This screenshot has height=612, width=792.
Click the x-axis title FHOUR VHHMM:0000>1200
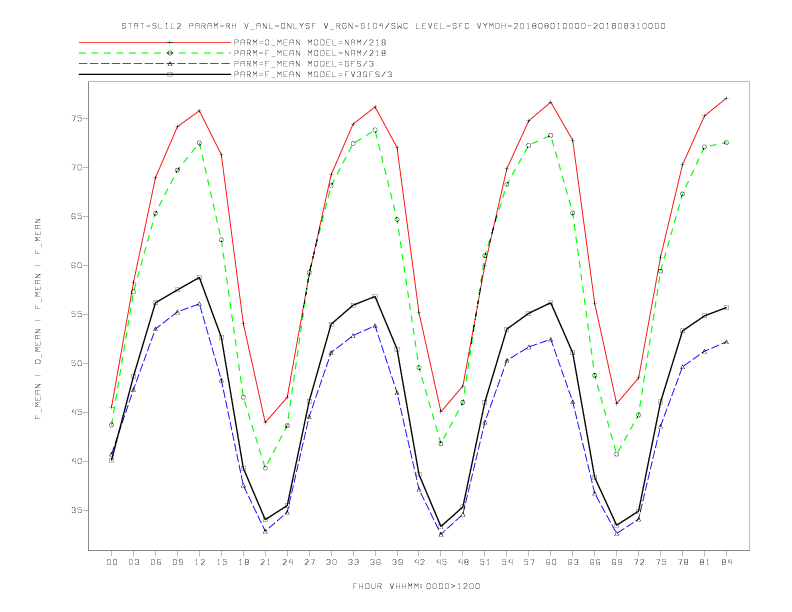416,586
